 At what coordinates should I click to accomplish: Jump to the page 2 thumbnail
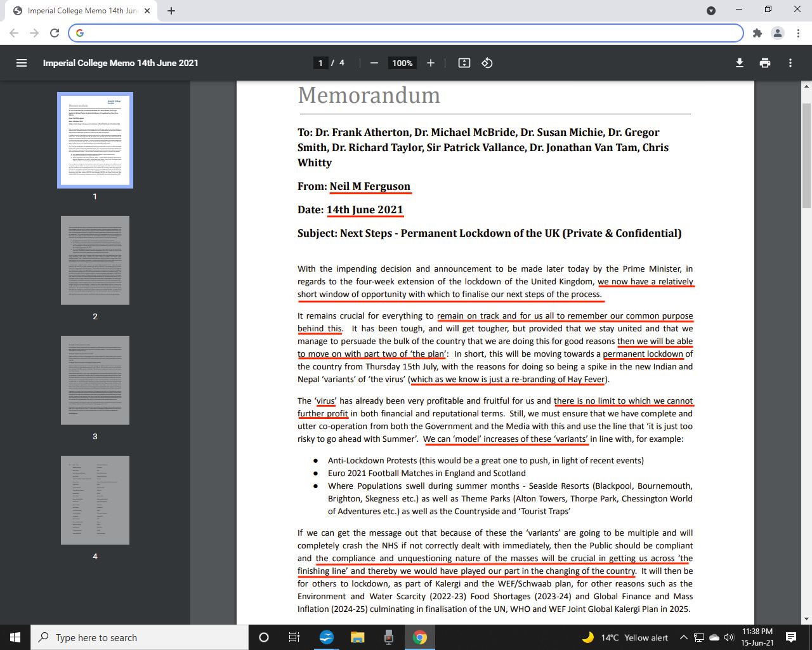pos(95,260)
